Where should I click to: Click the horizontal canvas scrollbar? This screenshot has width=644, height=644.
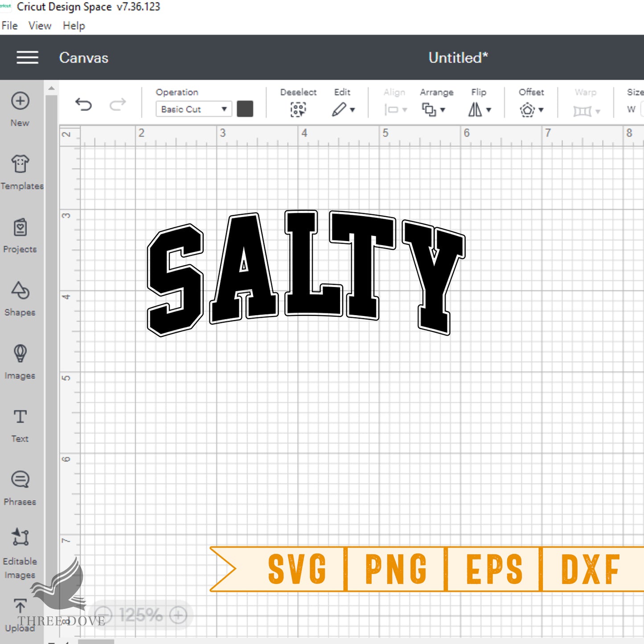click(96, 642)
